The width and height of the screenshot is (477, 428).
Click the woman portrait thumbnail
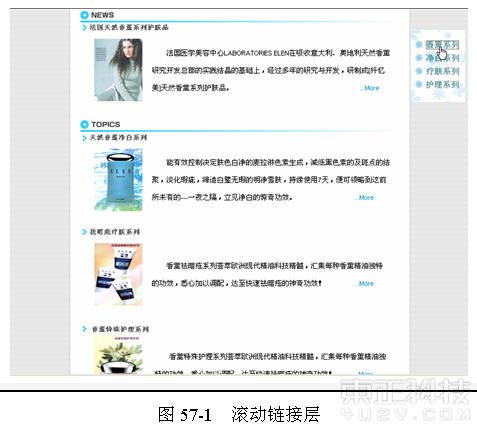(x=118, y=70)
